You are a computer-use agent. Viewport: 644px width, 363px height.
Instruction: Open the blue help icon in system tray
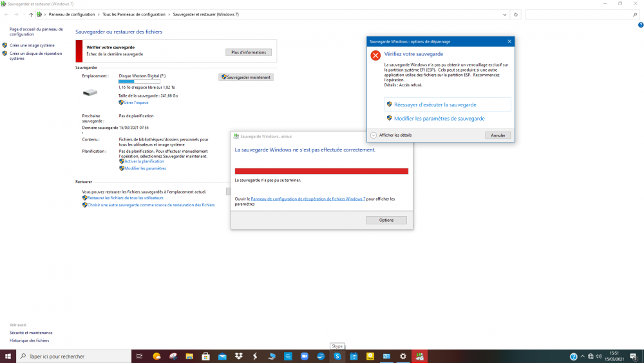tap(573, 357)
